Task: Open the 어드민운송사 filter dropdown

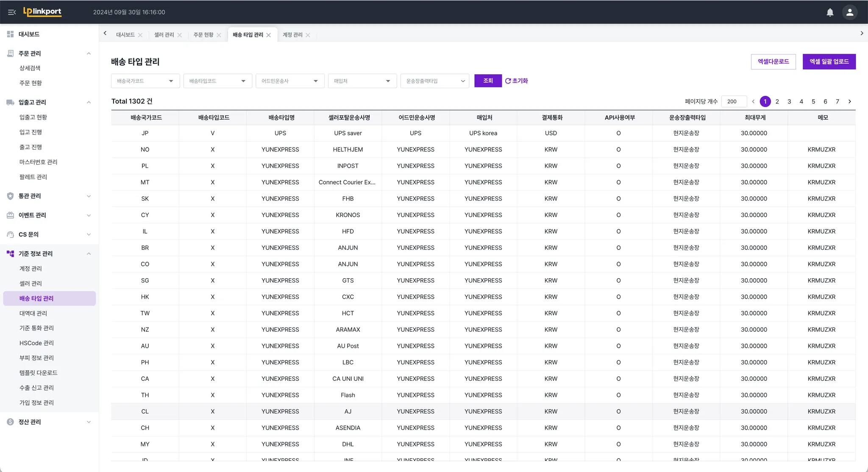Action: 289,81
